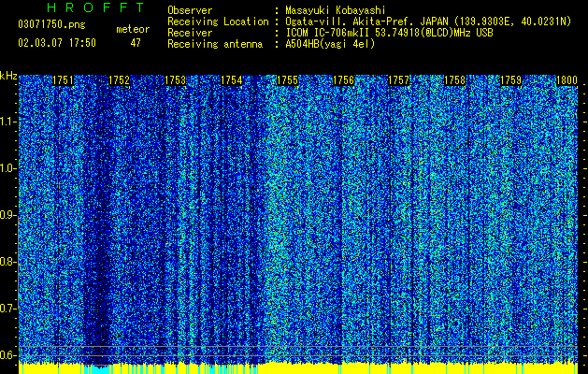
Task: Click the 1759 time marker
Action: [x=511, y=80]
